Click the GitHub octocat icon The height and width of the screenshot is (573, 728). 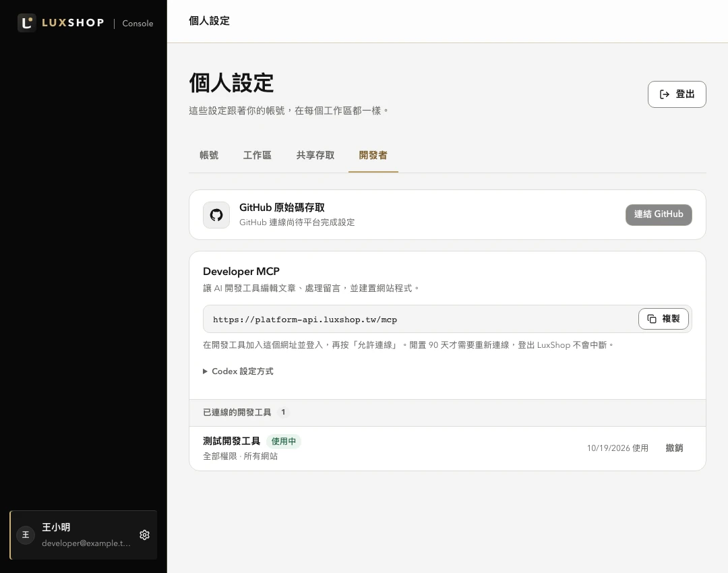216,215
